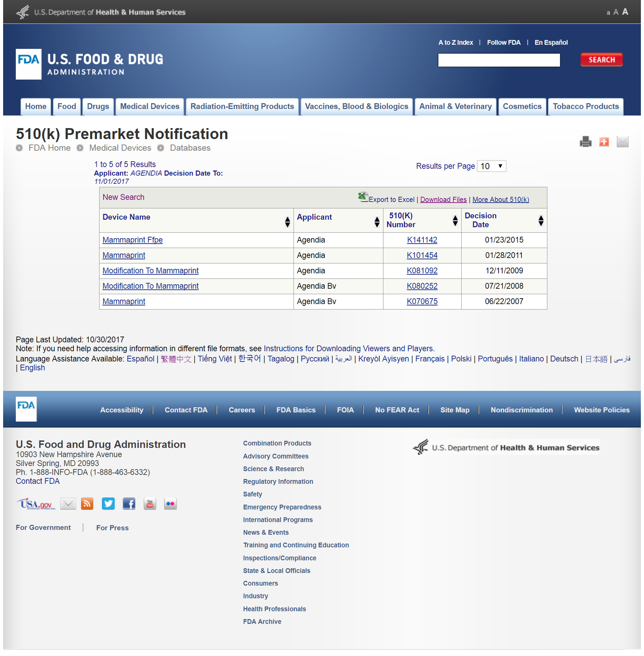Sort by Applicant column arrows
The height and width of the screenshot is (656, 644).
click(377, 222)
